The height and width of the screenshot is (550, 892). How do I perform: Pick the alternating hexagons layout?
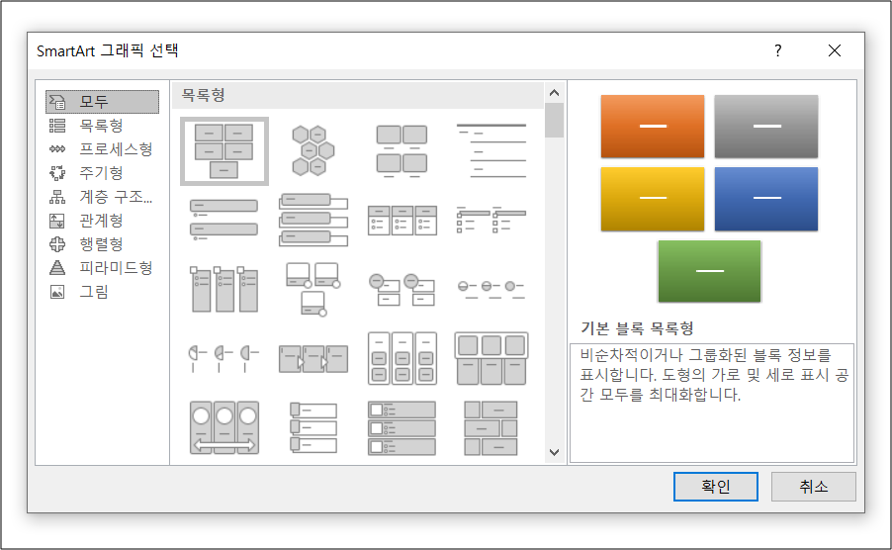(x=313, y=151)
